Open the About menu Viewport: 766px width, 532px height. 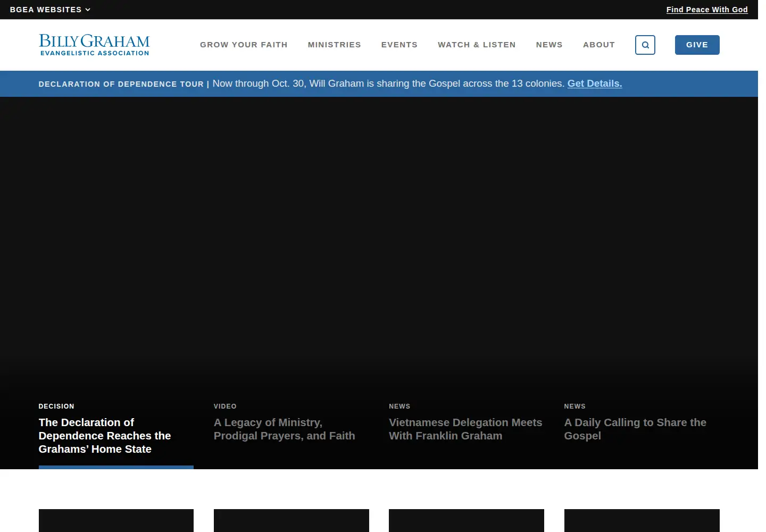(x=599, y=45)
